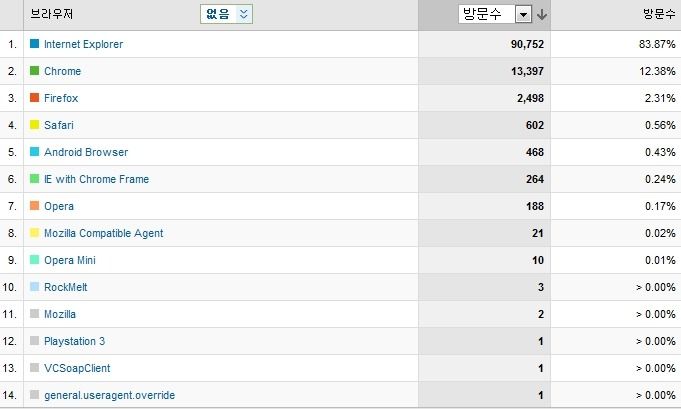Screen dimensions: 681x409
Task: Select the 0.02% share value
Action: click(x=660, y=233)
